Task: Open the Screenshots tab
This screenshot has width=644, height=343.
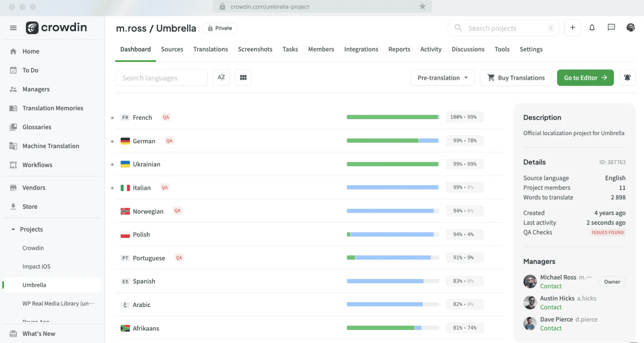Action: coord(255,49)
